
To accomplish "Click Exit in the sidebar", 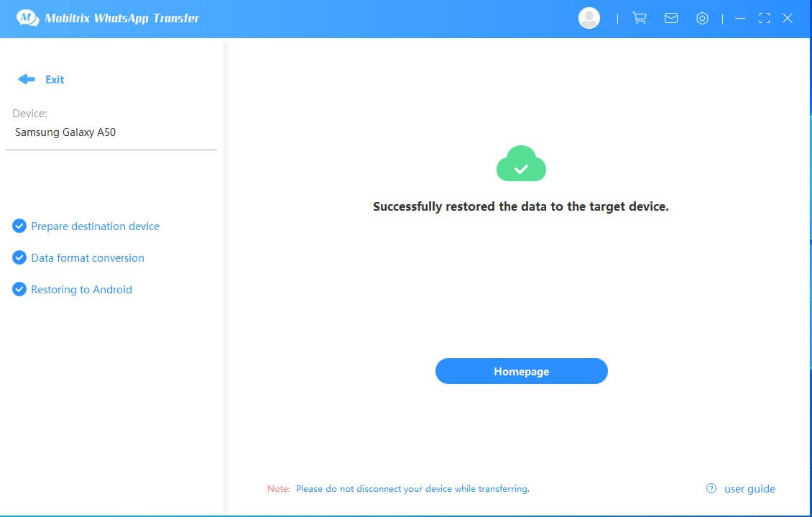I will tap(53, 79).
